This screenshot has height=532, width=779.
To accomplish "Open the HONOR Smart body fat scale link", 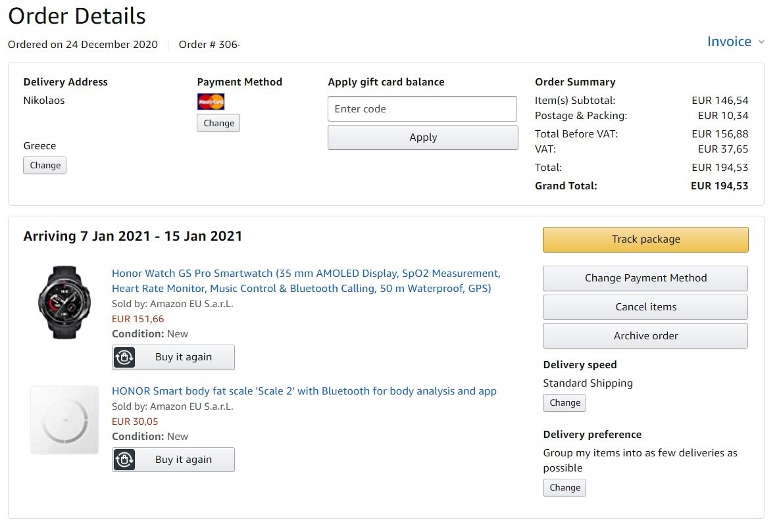I will (304, 391).
